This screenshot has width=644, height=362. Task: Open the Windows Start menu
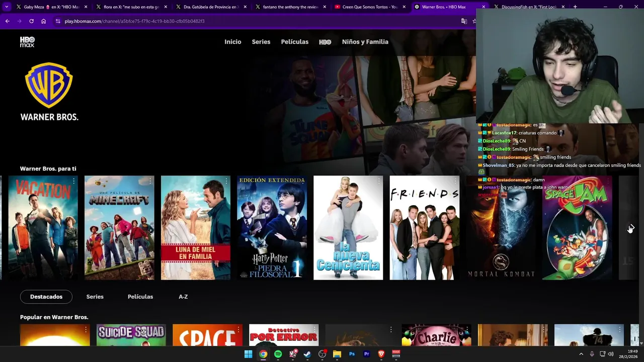pos(248,354)
